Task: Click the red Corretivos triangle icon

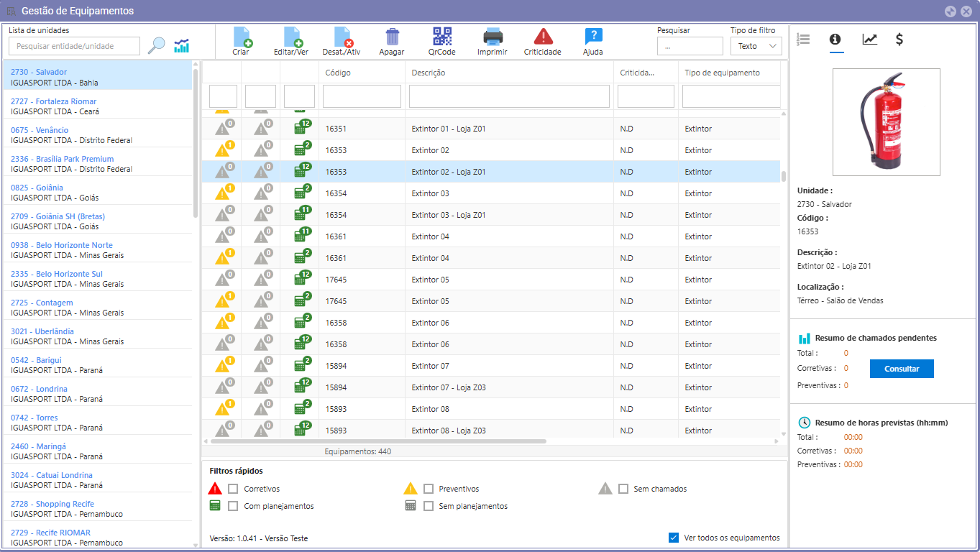Action: click(x=215, y=489)
